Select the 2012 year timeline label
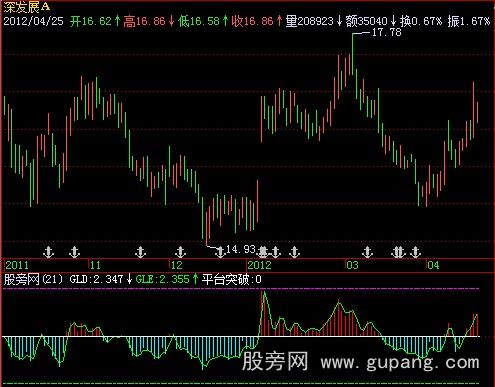Screen dimensions: 495x387 [259, 265]
